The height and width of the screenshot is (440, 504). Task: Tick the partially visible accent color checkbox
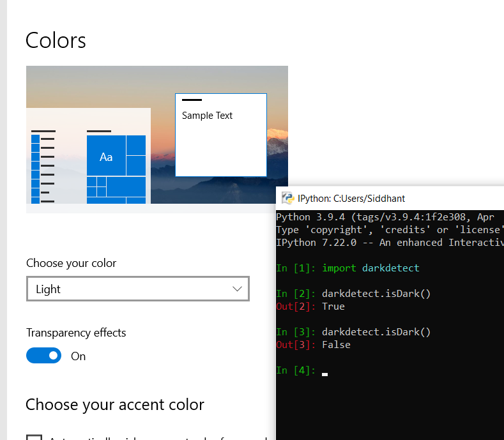pos(34,437)
